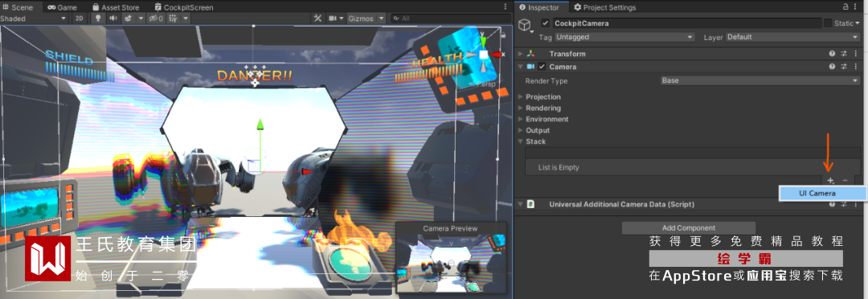Open the Tag Untagged dropdown
The height and width of the screenshot is (299, 868).
(625, 37)
